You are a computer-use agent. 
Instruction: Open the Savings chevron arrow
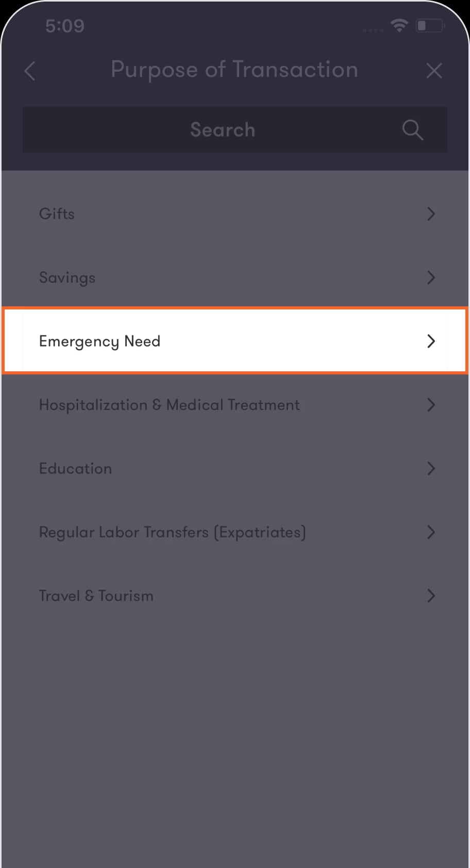click(431, 277)
